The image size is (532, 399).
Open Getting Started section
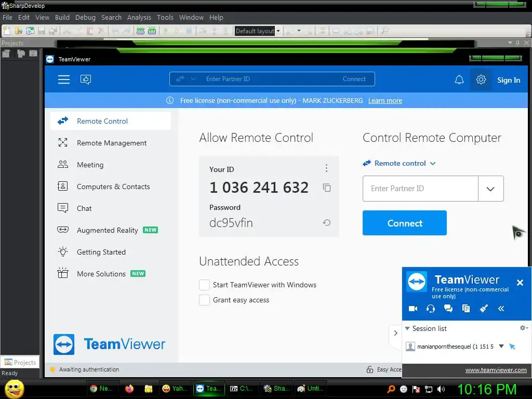click(x=111, y=252)
